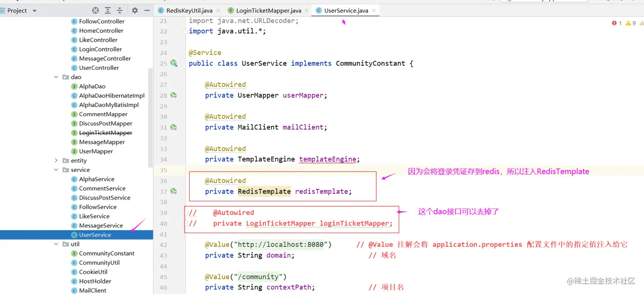Screen dimensions: 644x294
Task: Click the autowired gutter icon on line 28
Action: click(x=174, y=95)
